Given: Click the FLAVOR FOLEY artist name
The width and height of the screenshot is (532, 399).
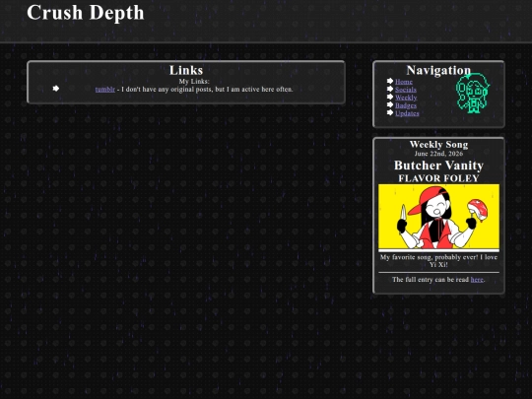Looking at the screenshot, I should point(438,178).
